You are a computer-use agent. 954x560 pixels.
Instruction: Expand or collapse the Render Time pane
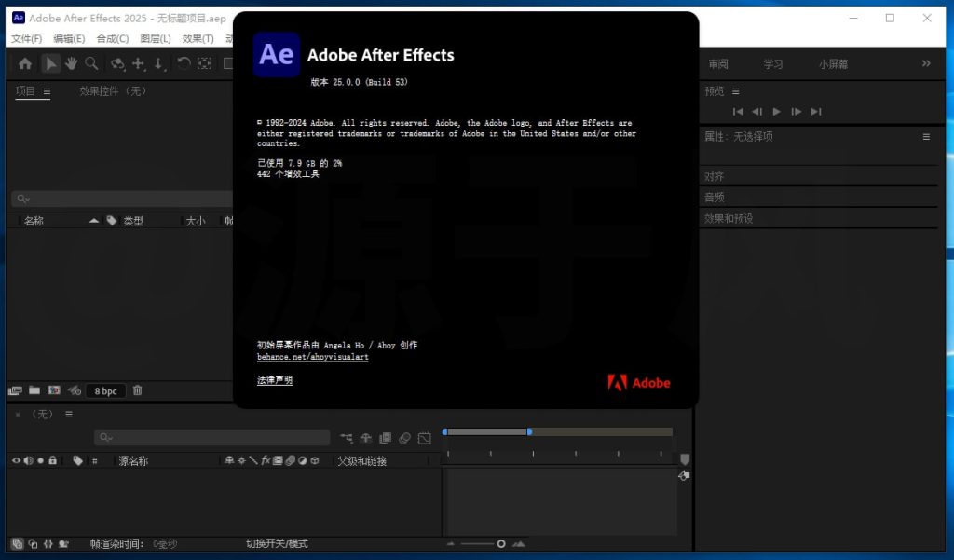64,543
